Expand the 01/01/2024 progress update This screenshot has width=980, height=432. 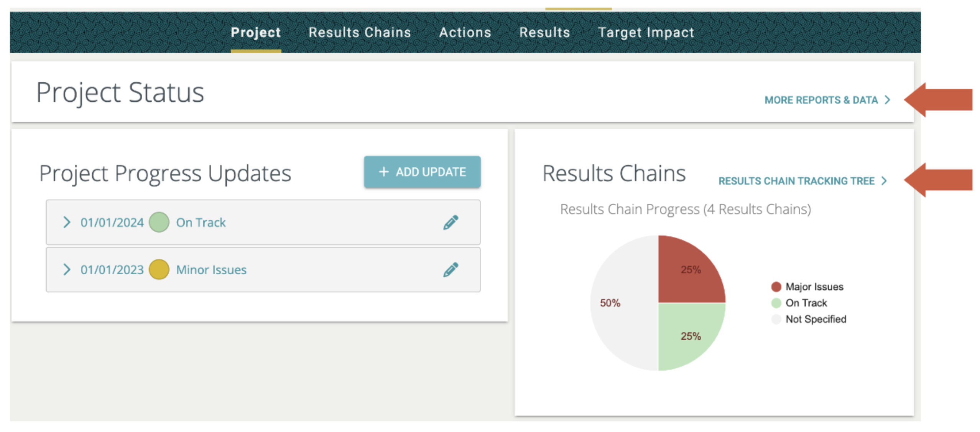(x=67, y=222)
